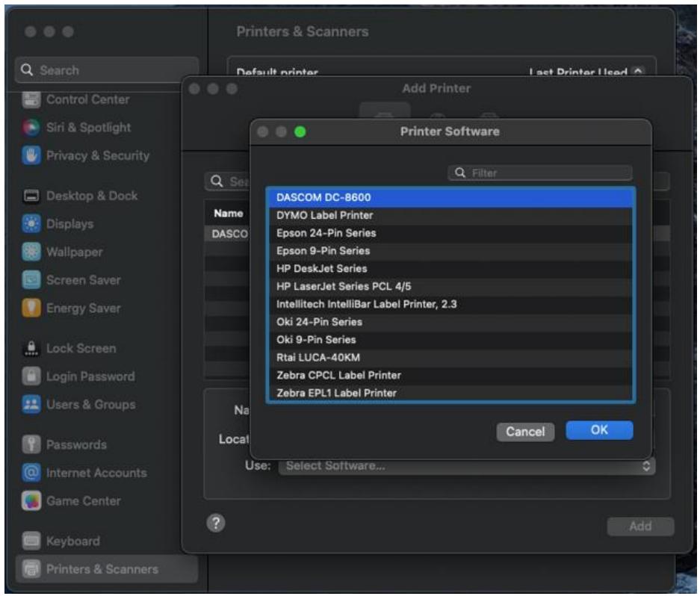This screenshot has width=700, height=596.
Task: Choose Rtai LUCA-40KM driver
Action: pyautogui.click(x=451, y=358)
